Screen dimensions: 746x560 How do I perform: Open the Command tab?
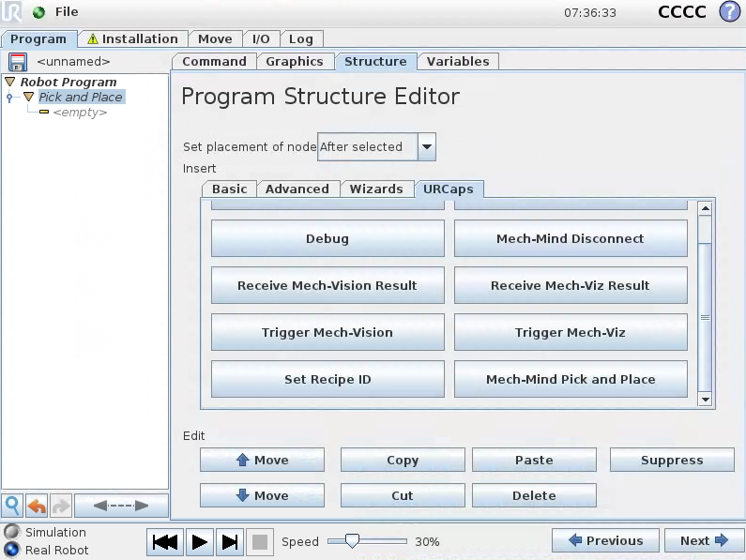point(214,61)
